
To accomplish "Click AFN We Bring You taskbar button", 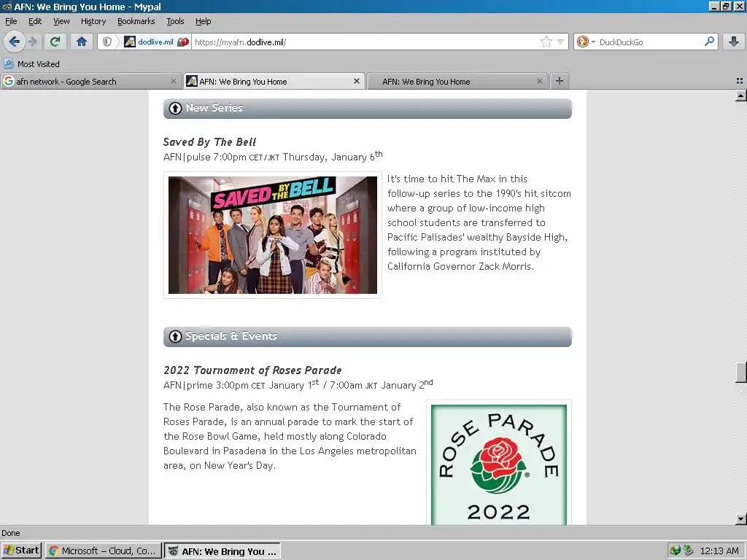I will click(222, 551).
